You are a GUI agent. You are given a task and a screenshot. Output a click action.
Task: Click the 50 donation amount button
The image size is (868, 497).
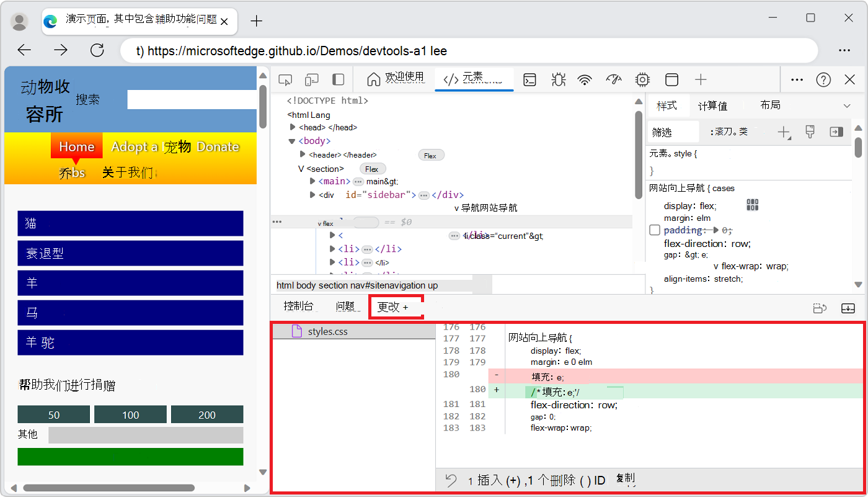pyautogui.click(x=54, y=415)
